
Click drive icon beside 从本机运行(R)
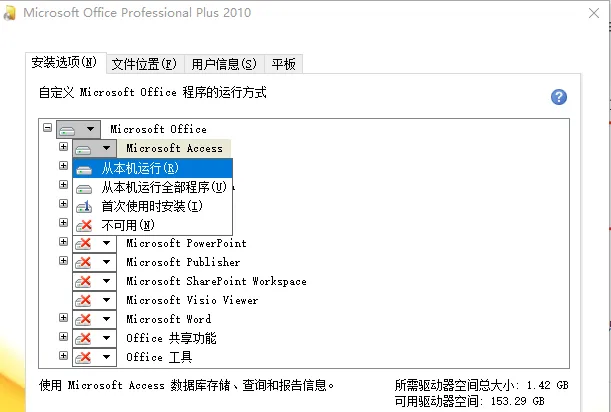84,170
